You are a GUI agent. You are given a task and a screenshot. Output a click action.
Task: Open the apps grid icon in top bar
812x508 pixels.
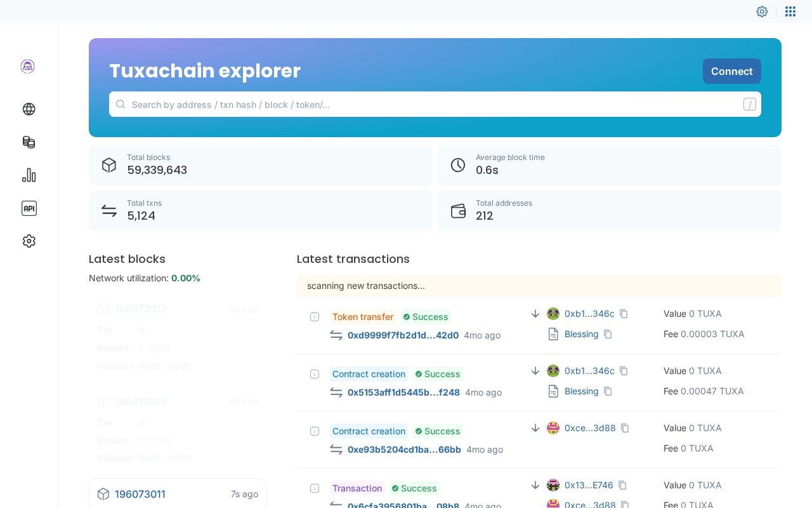click(790, 11)
